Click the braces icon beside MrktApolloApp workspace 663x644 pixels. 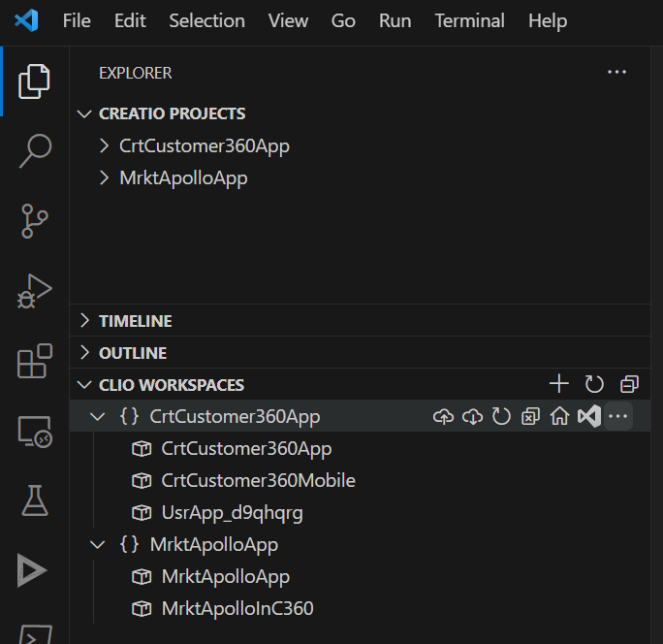tap(129, 544)
